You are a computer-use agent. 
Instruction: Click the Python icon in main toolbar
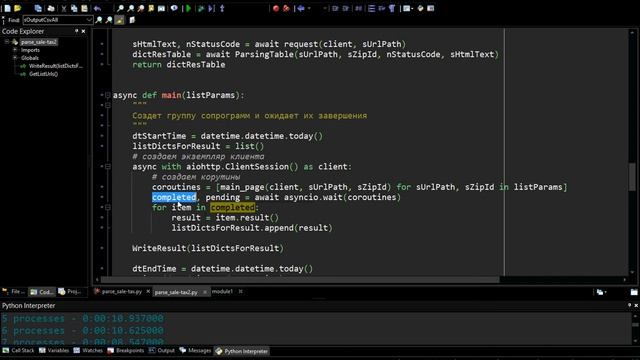coord(420,8)
